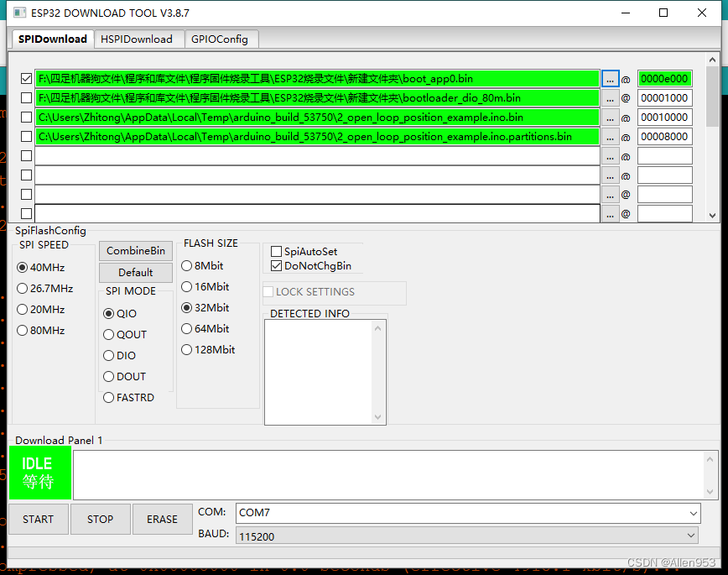Screen dimensions: 728x575
Task: Browse file for the ino.bin row
Action: pos(610,118)
